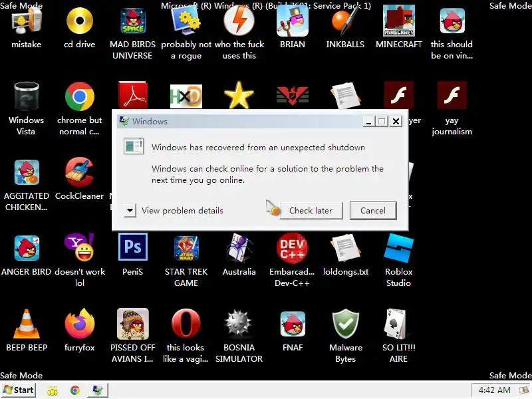The image size is (532, 399).
Task: Click Cancel in the Windows dialog
Action: click(373, 210)
